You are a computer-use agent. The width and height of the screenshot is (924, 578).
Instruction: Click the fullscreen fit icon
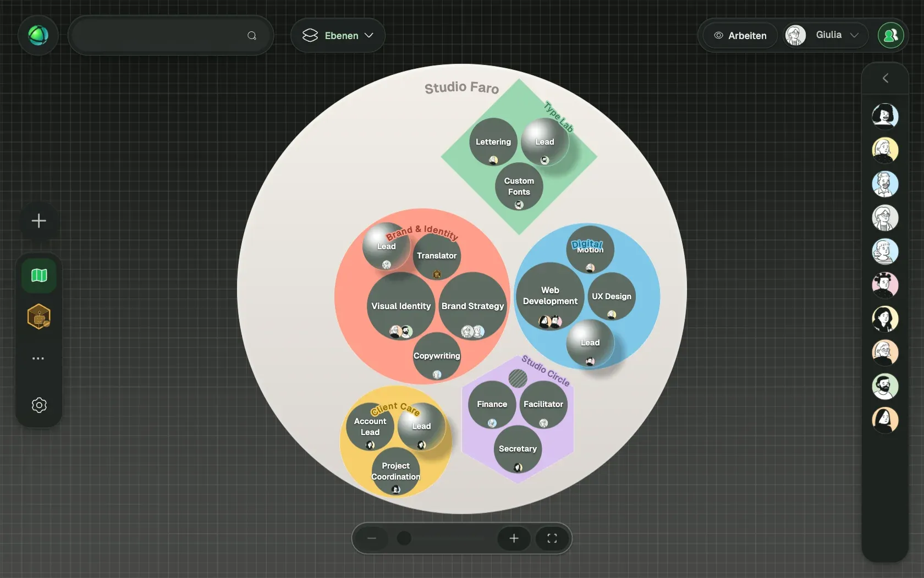[552, 538]
